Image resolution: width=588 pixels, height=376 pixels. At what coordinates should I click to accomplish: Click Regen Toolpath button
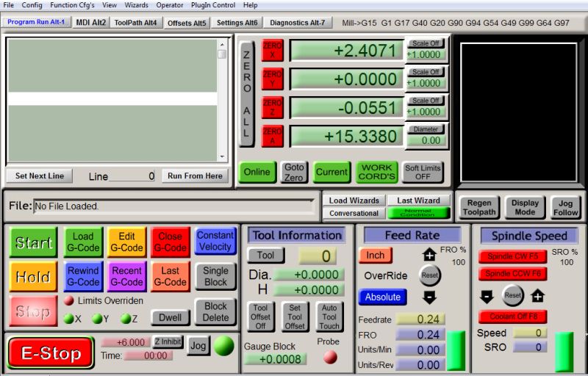coord(479,208)
